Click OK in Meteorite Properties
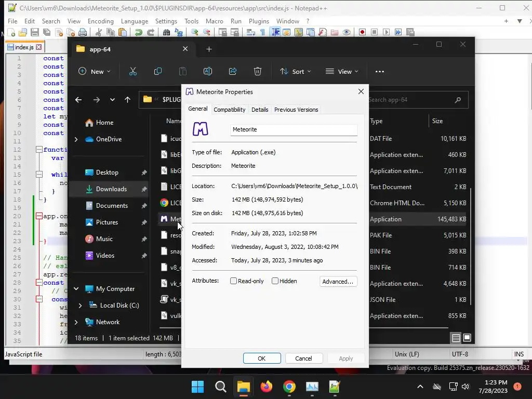Screen dimensions: 532x399 (x=262, y=358)
